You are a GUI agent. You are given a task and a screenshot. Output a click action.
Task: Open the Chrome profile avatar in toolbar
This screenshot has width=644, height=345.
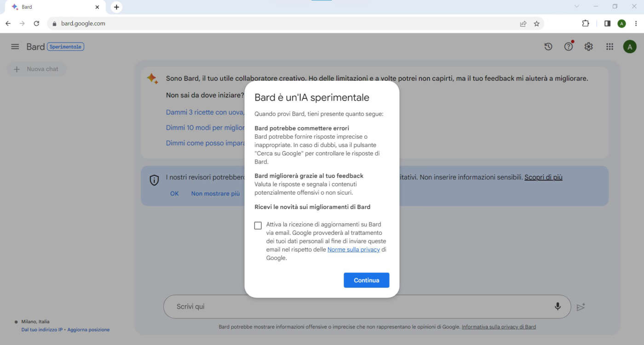[621, 23]
